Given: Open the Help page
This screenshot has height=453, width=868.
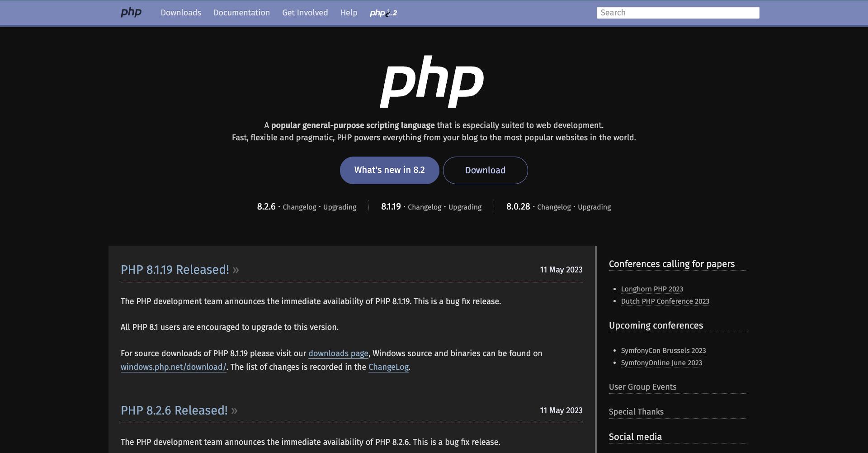Looking at the screenshot, I should click(x=349, y=13).
